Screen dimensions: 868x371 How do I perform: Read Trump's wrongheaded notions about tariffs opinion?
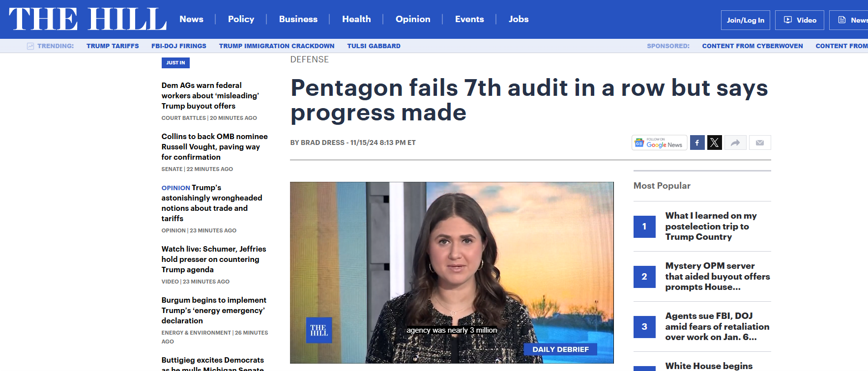[212, 203]
